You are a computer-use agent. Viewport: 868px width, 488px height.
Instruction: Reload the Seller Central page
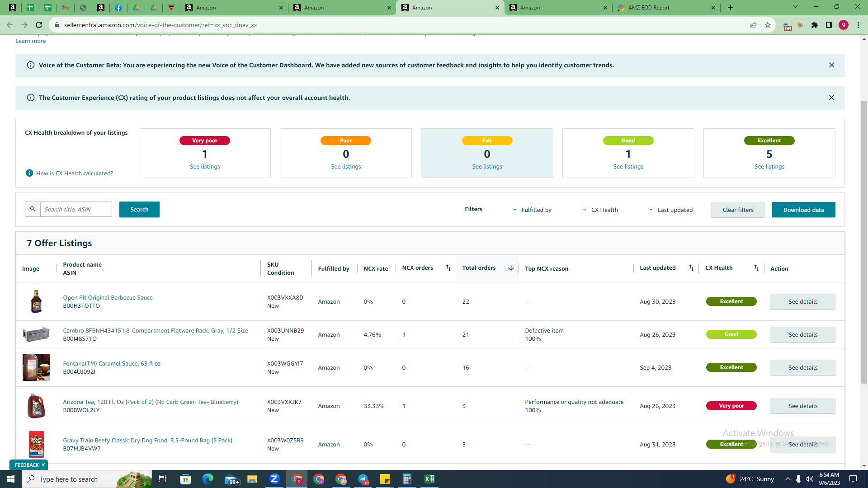click(x=39, y=25)
